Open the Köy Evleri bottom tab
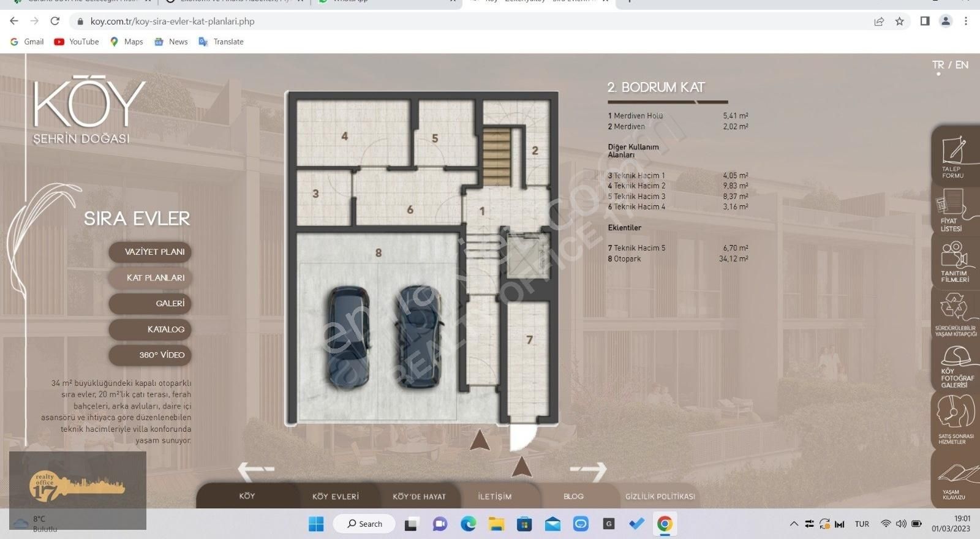980x539 pixels. pyautogui.click(x=336, y=496)
